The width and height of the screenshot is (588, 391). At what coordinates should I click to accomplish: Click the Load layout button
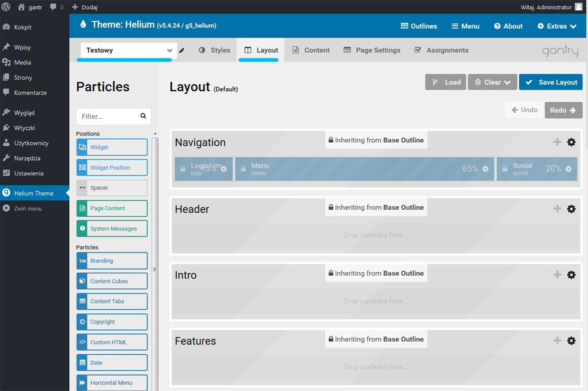(445, 82)
